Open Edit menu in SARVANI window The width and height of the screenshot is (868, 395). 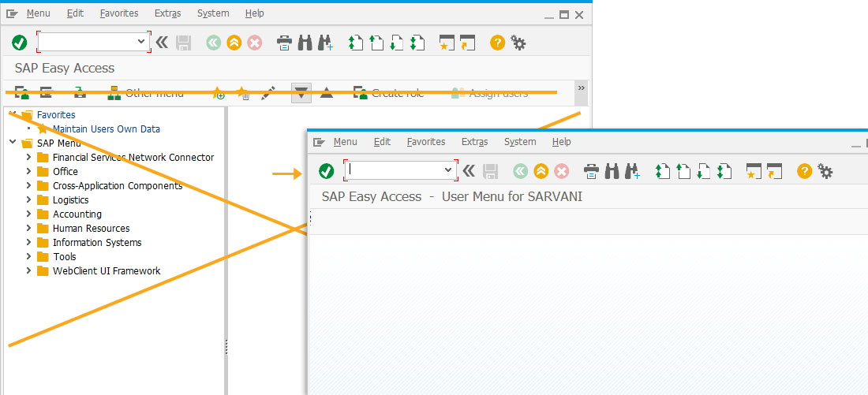click(x=382, y=142)
